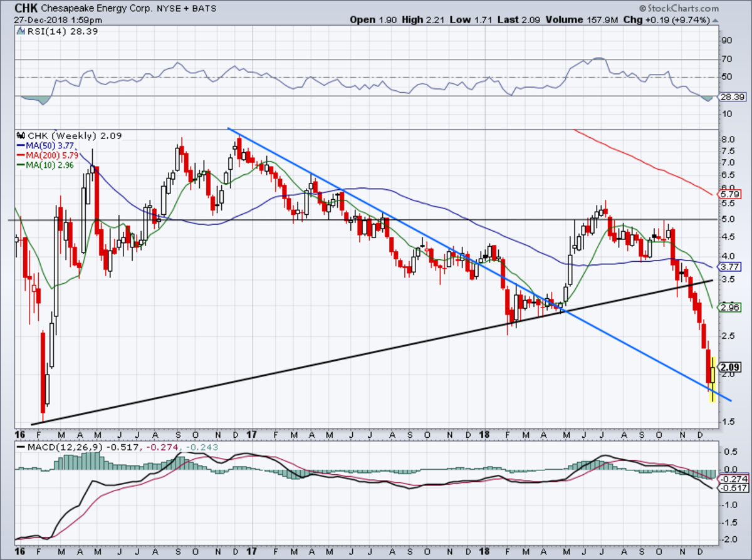The image size is (752, 560).
Task: Click the RSI(14) line legend marker
Action: click(21, 33)
